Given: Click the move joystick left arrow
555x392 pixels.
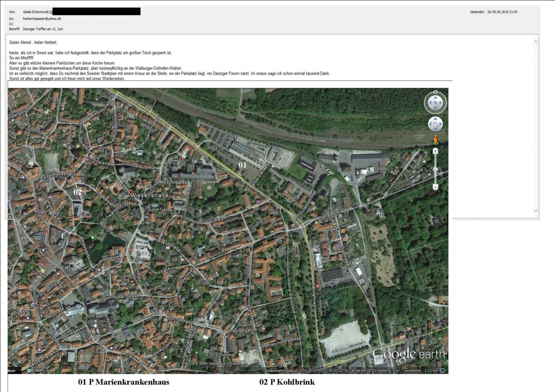Looking at the screenshot, I should pyautogui.click(x=430, y=124).
